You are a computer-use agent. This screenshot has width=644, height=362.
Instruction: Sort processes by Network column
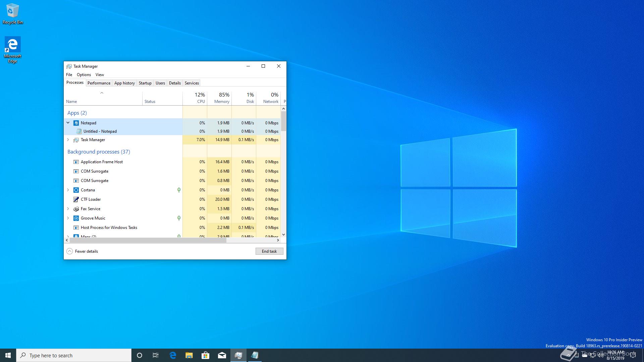(x=268, y=98)
